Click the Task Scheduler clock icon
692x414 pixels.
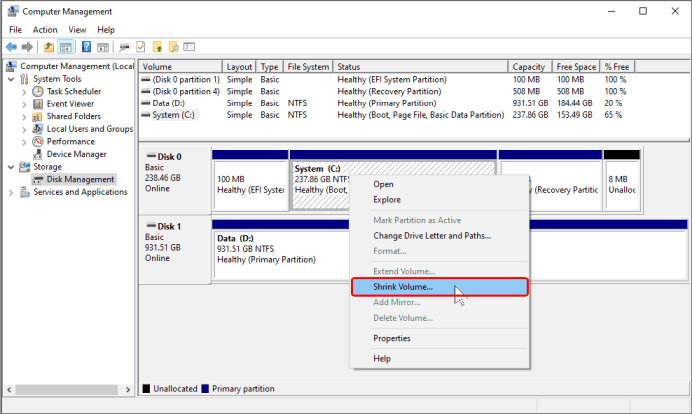pos(38,91)
